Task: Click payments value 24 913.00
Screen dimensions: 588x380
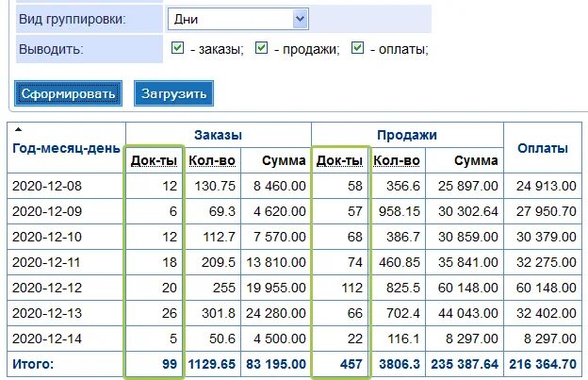Action: click(x=547, y=186)
